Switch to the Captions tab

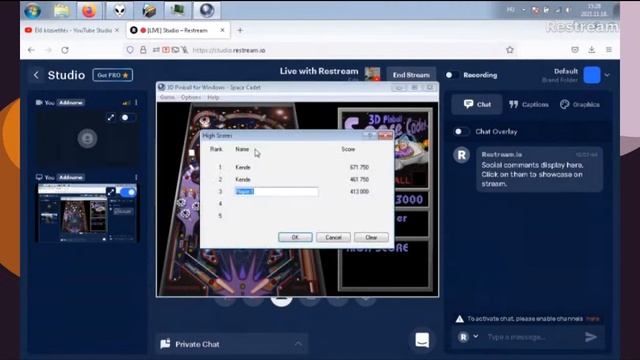pyautogui.click(x=529, y=104)
